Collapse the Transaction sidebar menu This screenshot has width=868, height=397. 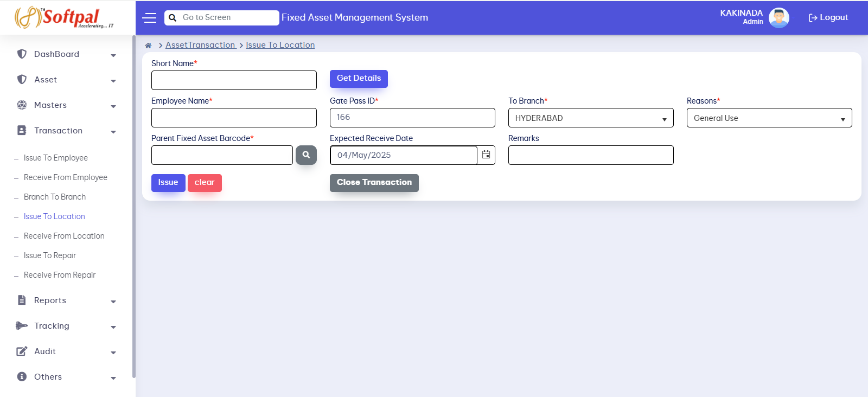pyautogui.click(x=66, y=131)
